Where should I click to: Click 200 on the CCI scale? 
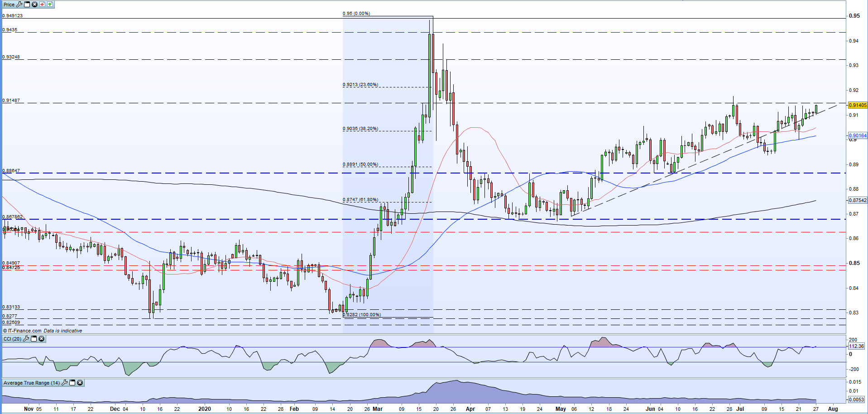tap(853, 340)
